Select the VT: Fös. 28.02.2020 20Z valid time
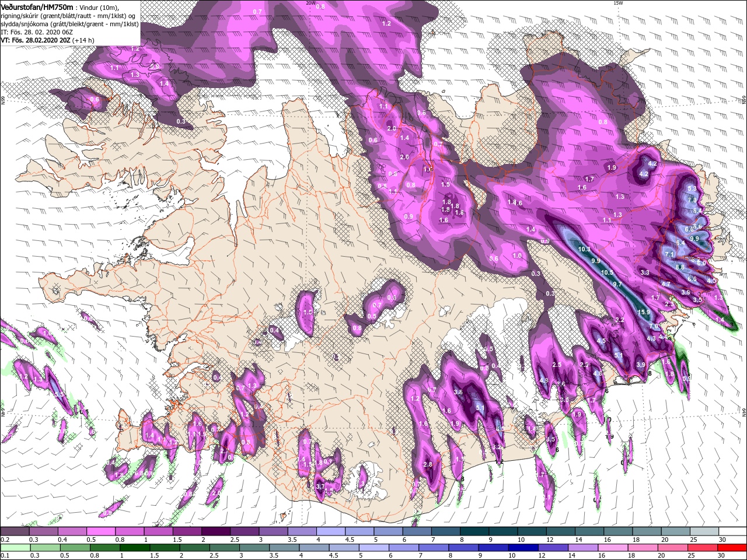The image size is (747, 560). 36,40
